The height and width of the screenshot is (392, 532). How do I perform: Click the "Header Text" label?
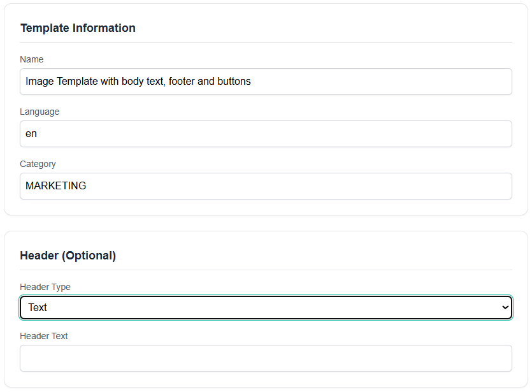[44, 336]
